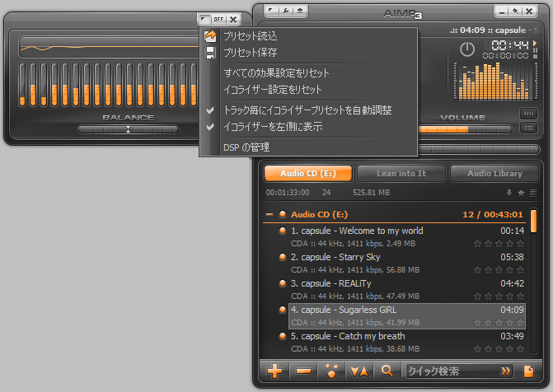Select イコライザー設定をリセット

pos(308,90)
